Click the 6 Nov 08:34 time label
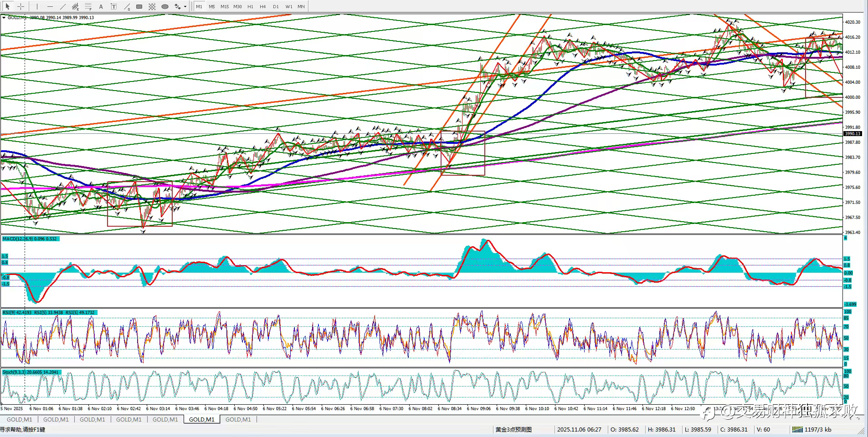Image resolution: width=868 pixels, height=437 pixels. click(450, 408)
